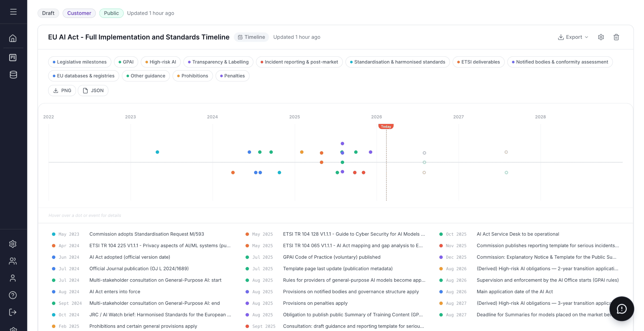Open the help question mark icon

pos(13,295)
